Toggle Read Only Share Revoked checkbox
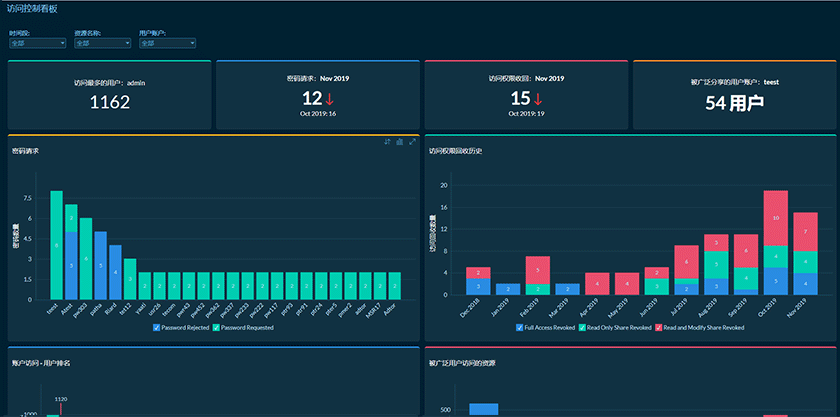Viewport: 840px width, 417px height. click(583, 327)
